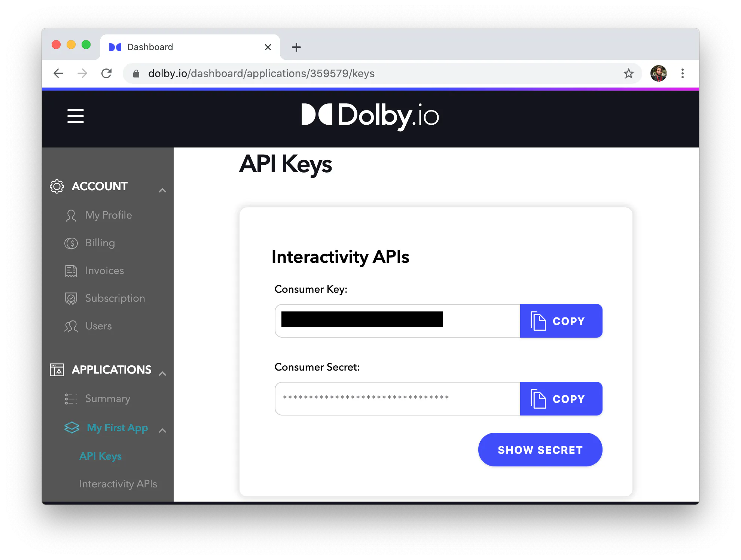
Task: Click the Dolby.io logo
Action: (x=370, y=116)
